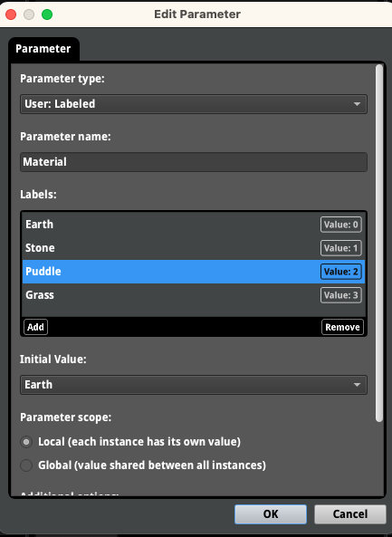Select the Puddle label row
The width and height of the screenshot is (392, 537).
pyautogui.click(x=194, y=272)
